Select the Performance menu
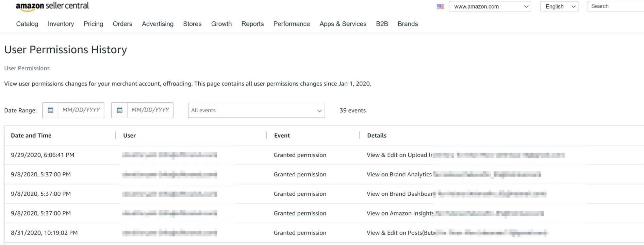The image size is (644, 245). pyautogui.click(x=292, y=24)
